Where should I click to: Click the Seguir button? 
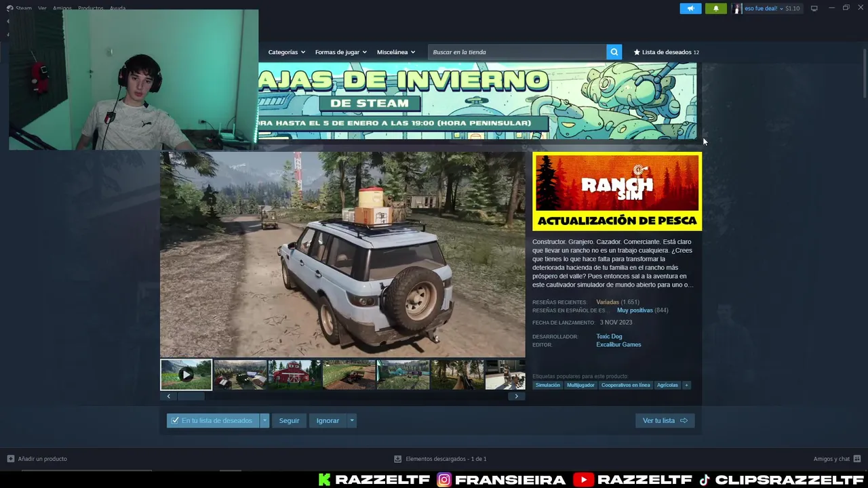[289, 420]
